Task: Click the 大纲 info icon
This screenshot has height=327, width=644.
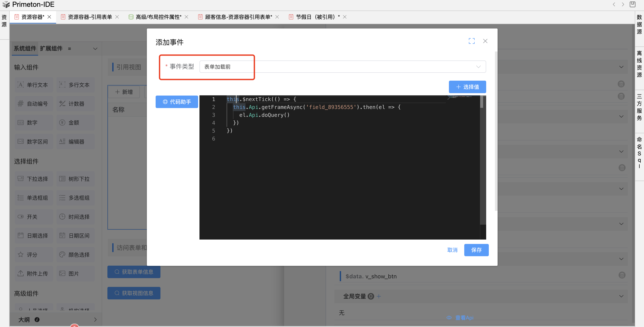Action: click(x=37, y=320)
